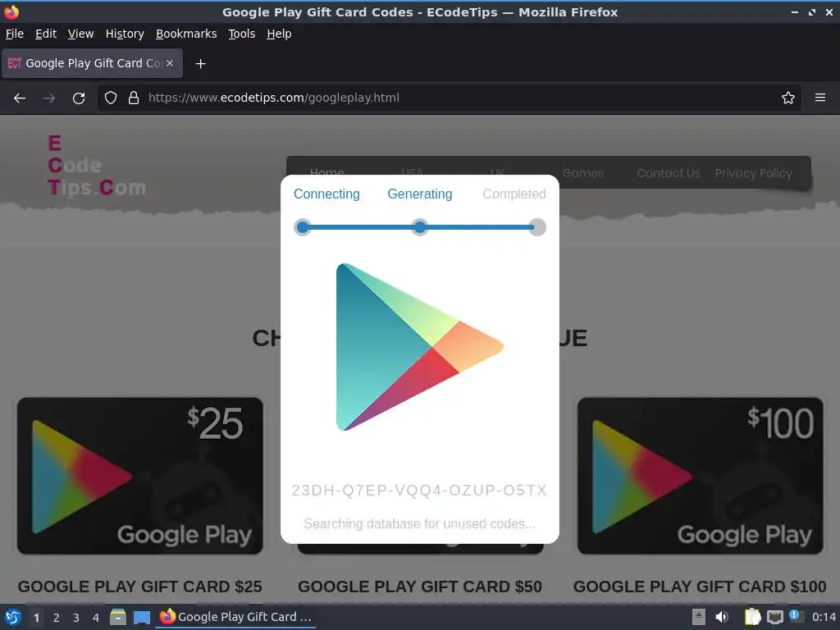The width and height of the screenshot is (840, 630).
Task: Click the clipboard icon in system tray
Action: (x=752, y=617)
